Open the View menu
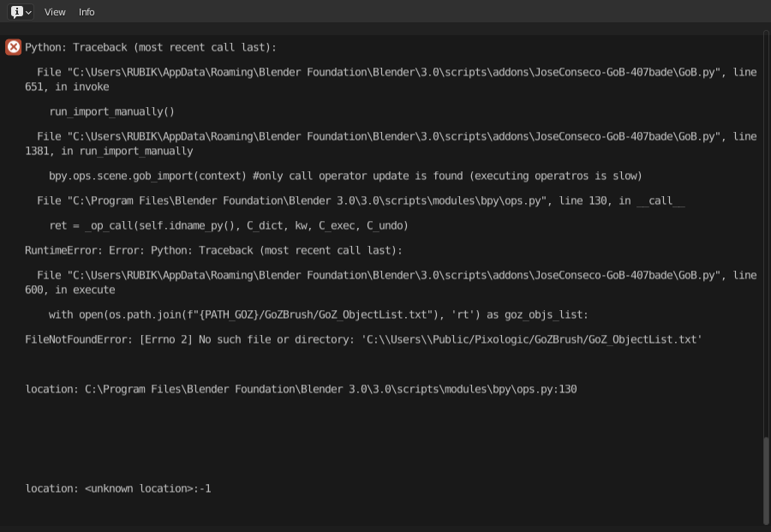Screen dimensions: 771x532 coord(55,12)
